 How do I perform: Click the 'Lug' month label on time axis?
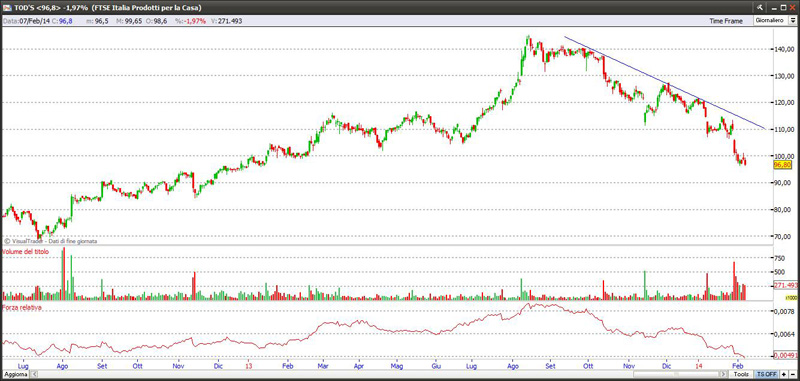click(23, 366)
